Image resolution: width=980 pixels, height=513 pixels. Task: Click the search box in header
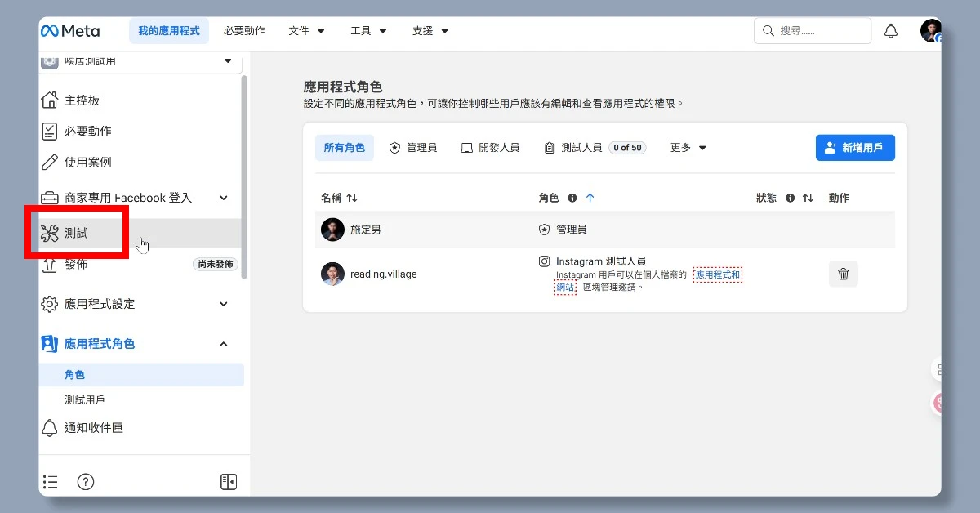(x=813, y=31)
